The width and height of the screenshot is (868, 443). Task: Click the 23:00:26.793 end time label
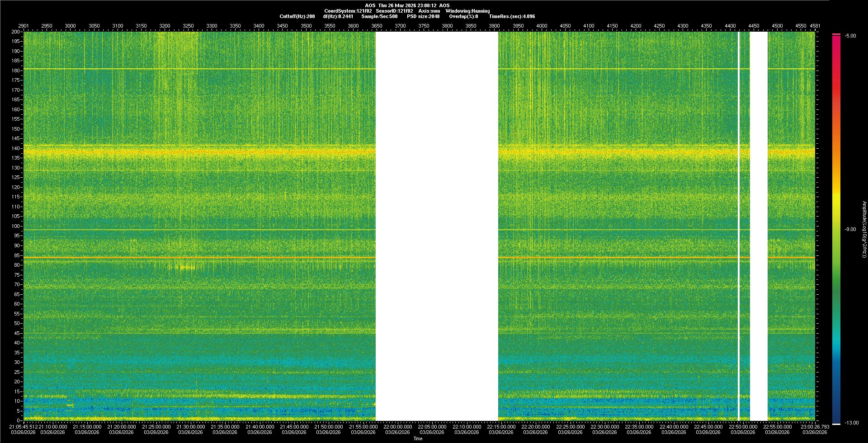[x=815, y=426]
